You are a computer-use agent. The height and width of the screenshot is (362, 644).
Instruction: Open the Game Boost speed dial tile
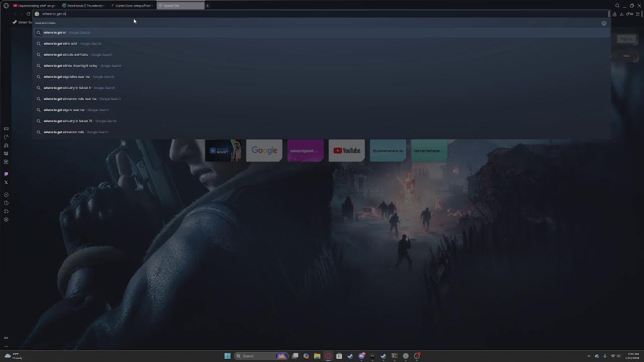[223, 150]
